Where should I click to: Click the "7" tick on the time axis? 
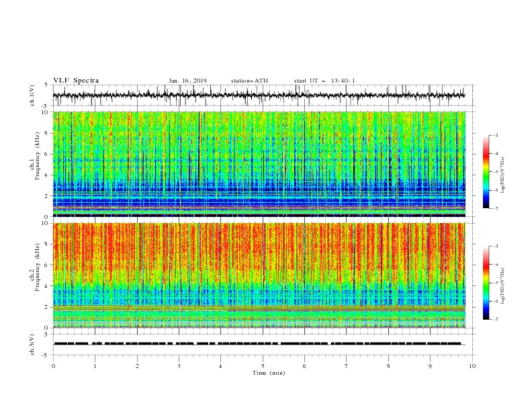point(347,366)
